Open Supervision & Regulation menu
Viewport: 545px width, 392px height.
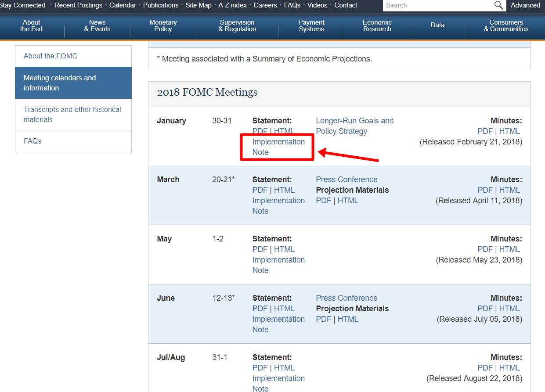(237, 25)
